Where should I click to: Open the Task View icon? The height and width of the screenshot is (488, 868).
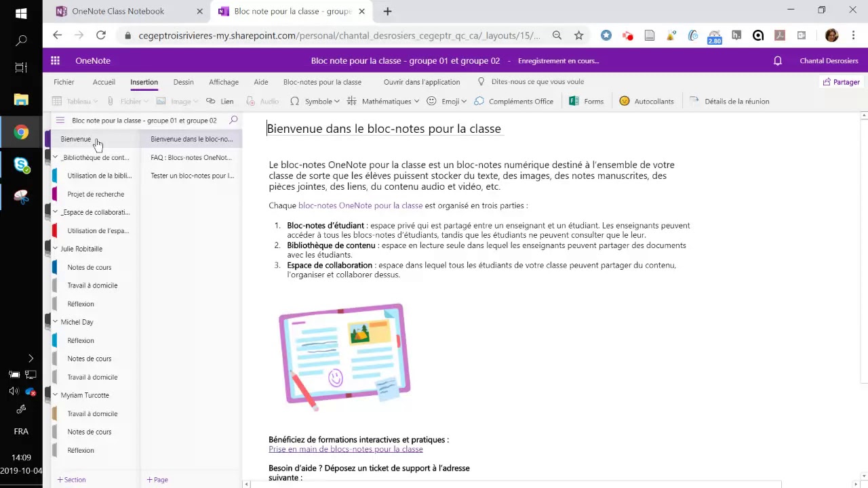pos(21,68)
